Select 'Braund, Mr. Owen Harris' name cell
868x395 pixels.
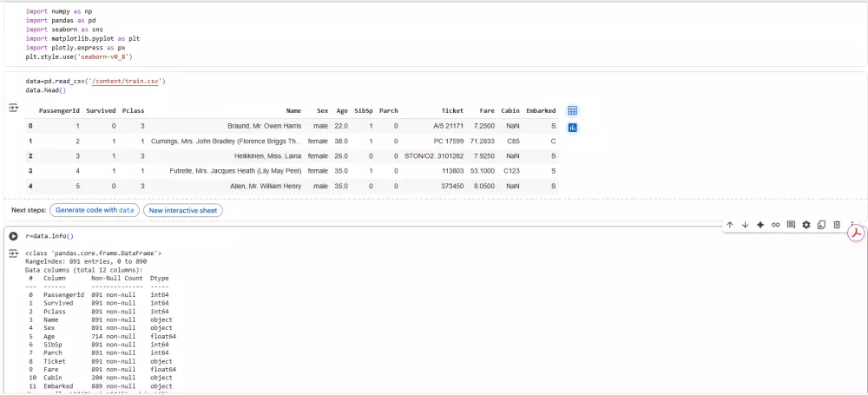(x=264, y=126)
